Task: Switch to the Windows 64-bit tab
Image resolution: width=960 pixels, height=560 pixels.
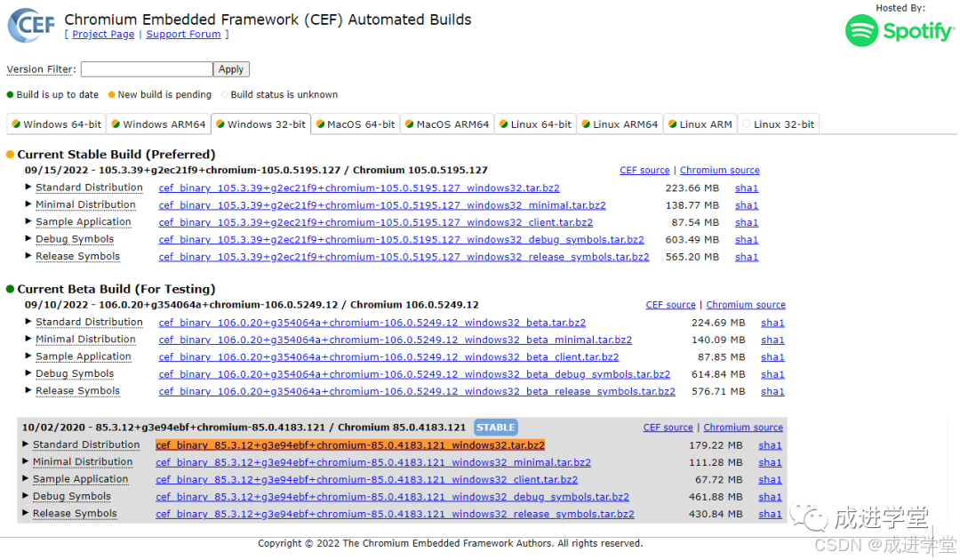Action: (56, 124)
